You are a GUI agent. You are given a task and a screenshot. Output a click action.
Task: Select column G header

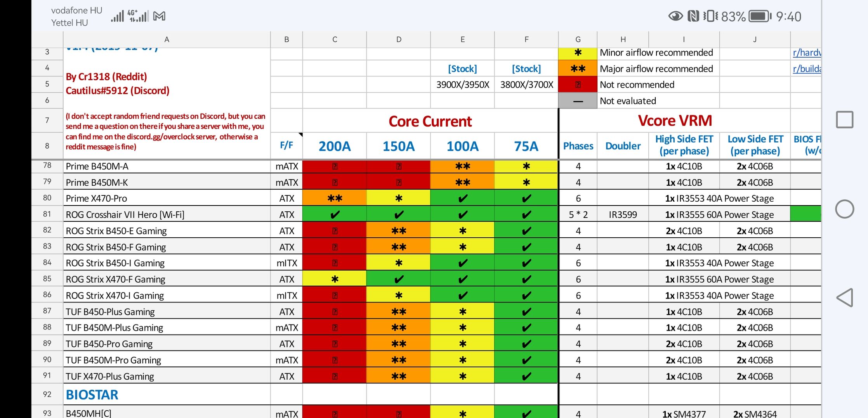(578, 40)
